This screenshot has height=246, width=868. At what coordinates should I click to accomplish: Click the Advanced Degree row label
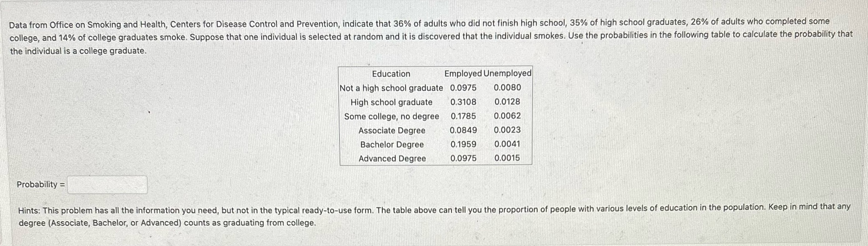tap(392, 158)
